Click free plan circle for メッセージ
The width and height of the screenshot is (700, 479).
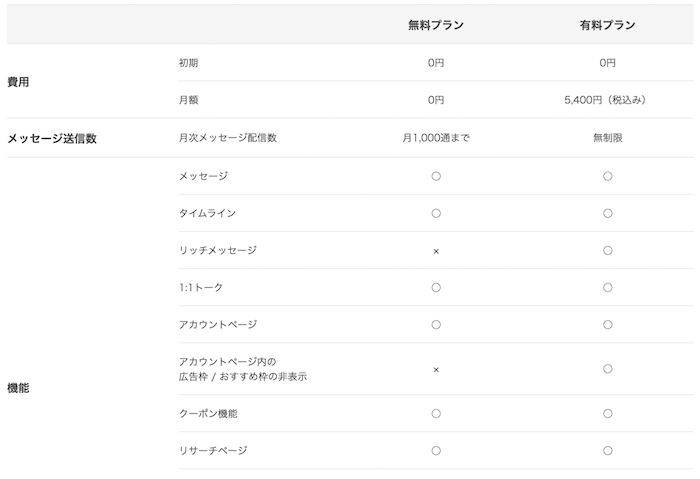[x=436, y=176]
